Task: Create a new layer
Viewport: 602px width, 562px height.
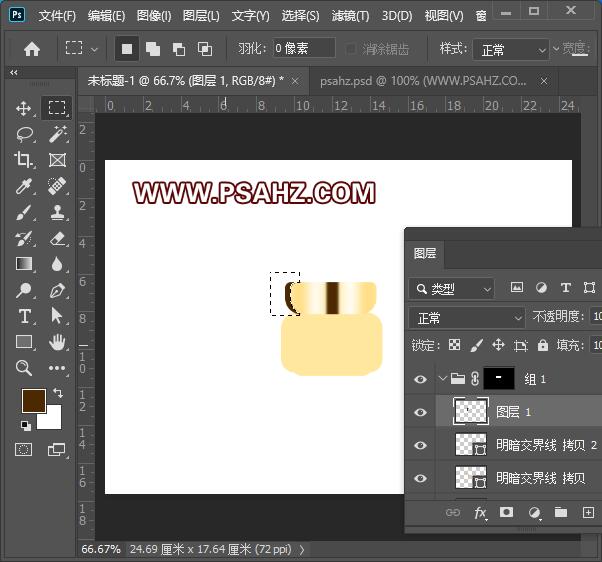Action: pyautogui.click(x=588, y=512)
